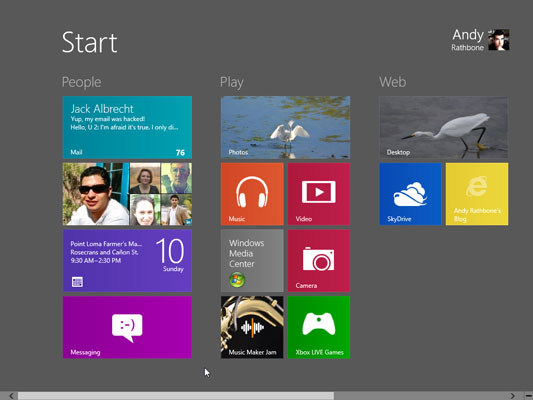Screen dimensions: 533x400
Task: Click the scrollbar right arrow
Action: (x=512, y=396)
